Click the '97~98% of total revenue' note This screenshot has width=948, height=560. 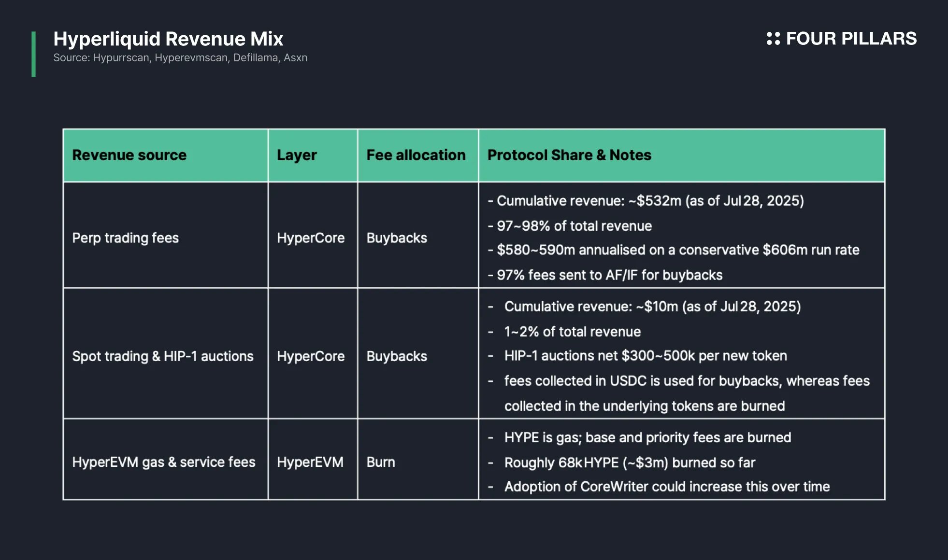click(570, 226)
